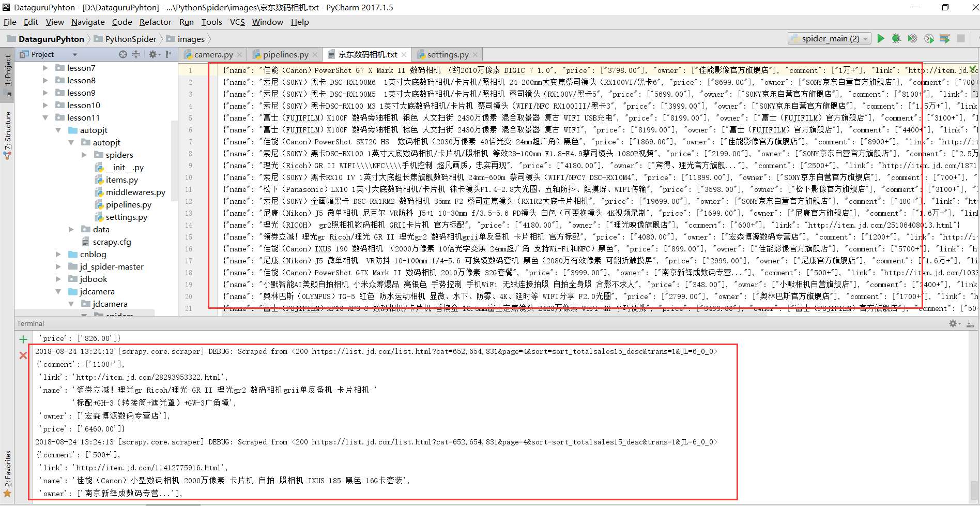Select pipelines.py in project tree
This screenshot has height=506, width=980.
pyautogui.click(x=128, y=204)
